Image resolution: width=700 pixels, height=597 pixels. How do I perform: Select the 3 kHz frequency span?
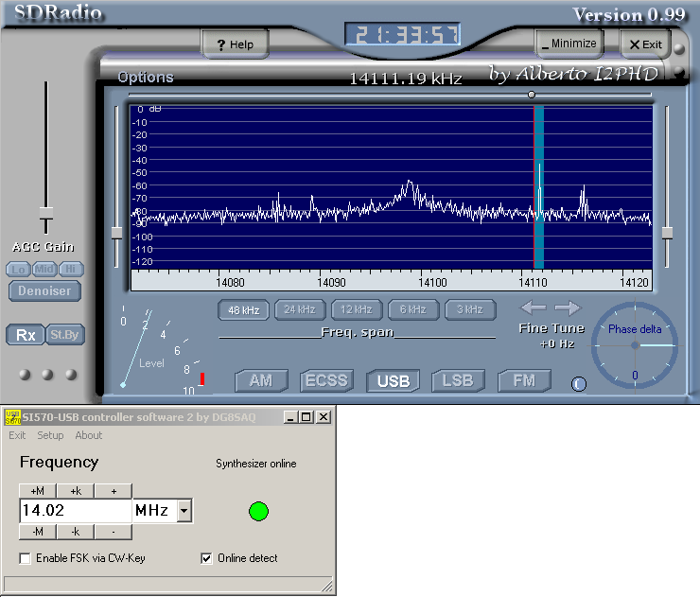point(470,310)
